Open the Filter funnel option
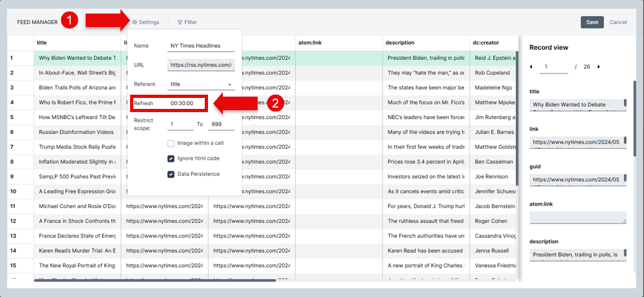This screenshot has width=644, height=297. (187, 22)
